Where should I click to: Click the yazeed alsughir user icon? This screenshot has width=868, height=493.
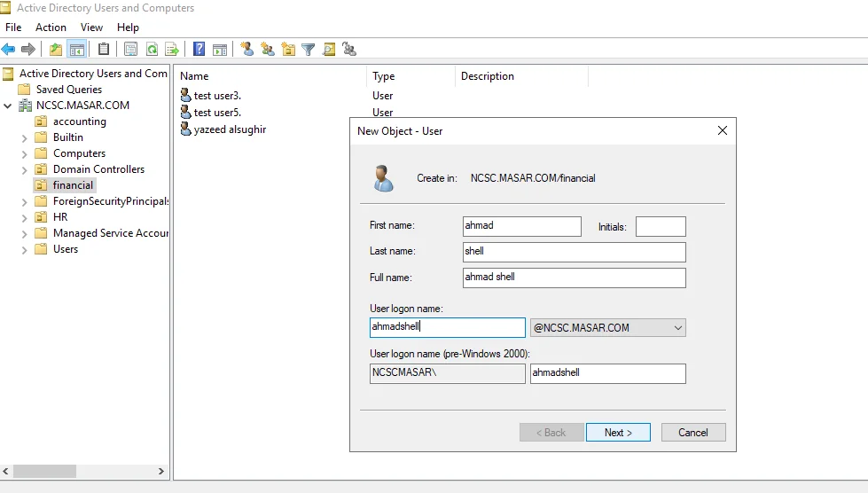(x=186, y=129)
